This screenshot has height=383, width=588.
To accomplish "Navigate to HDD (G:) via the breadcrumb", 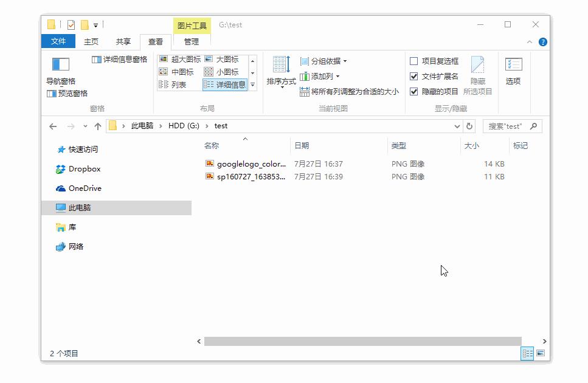I will tap(185, 126).
